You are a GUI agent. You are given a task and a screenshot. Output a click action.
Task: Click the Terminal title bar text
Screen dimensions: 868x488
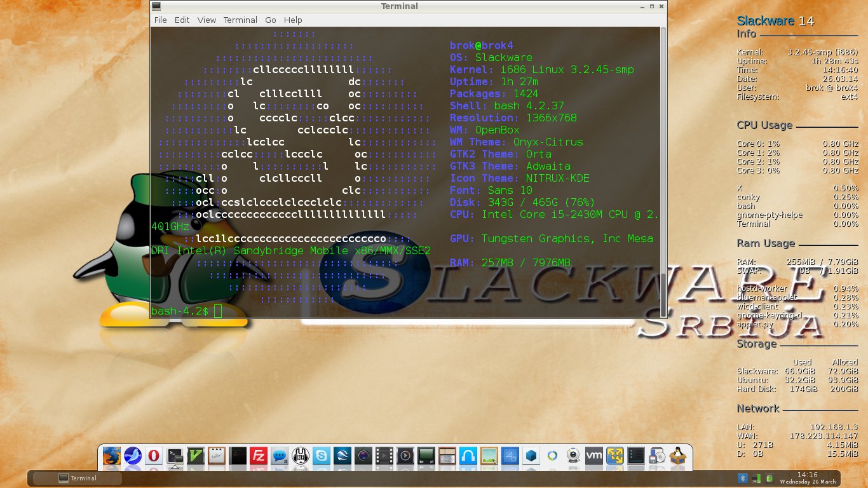[x=399, y=6]
